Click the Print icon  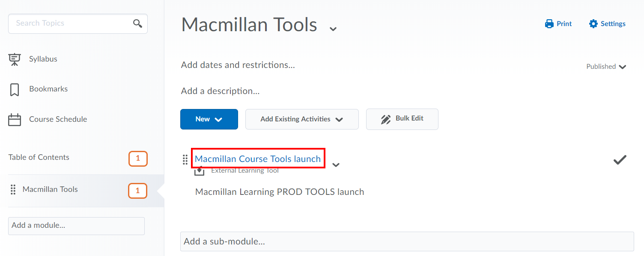click(549, 24)
